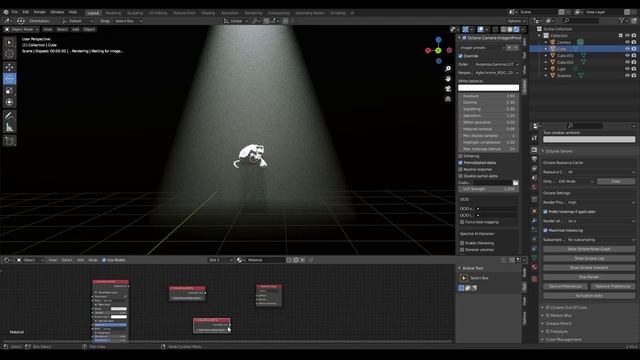Click the Select Box icon in Active Tool panel
Image resolution: width=640 pixels, height=360 pixels.
click(464, 278)
